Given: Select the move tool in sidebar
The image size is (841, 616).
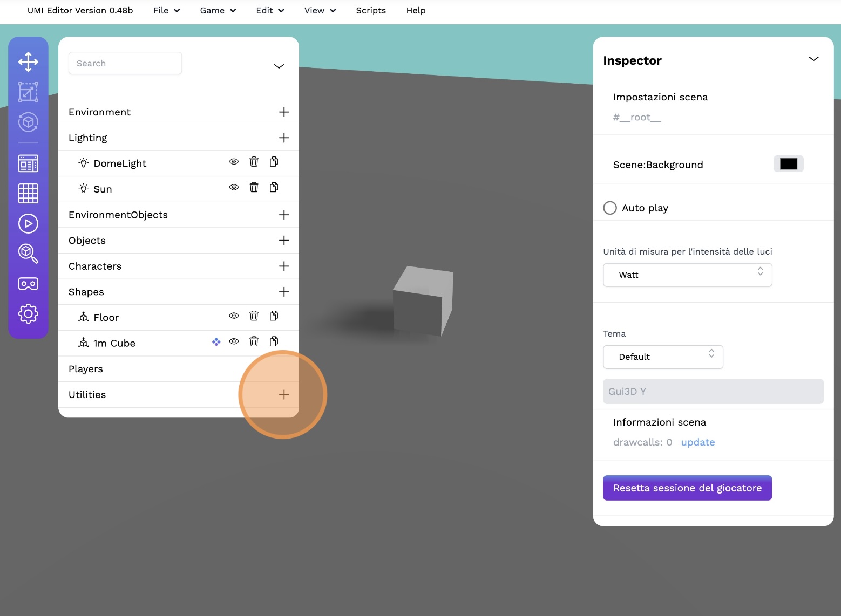Looking at the screenshot, I should click(28, 62).
